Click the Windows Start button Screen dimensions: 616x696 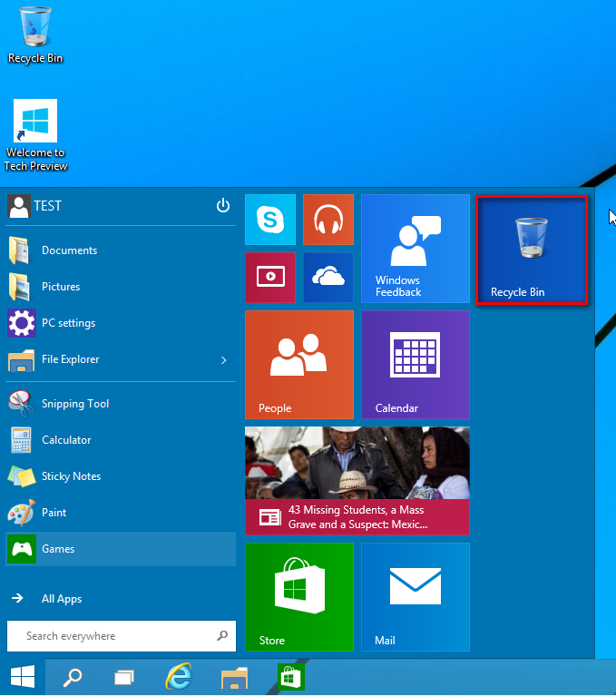click(23, 677)
